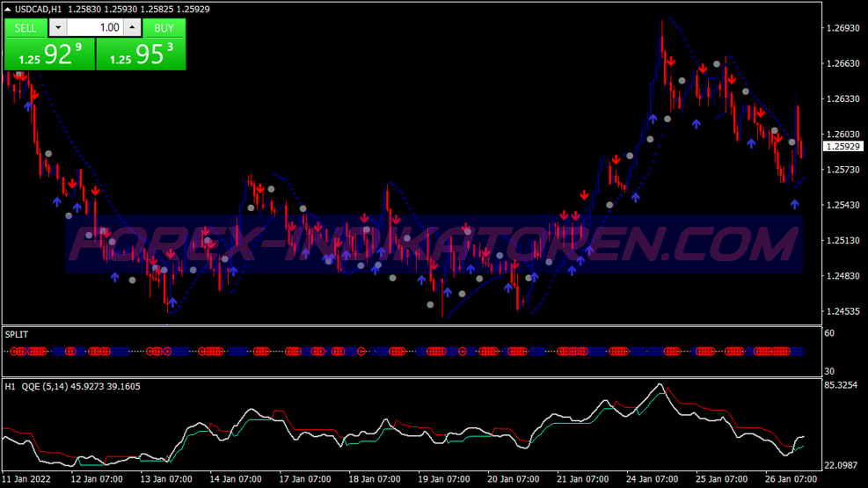
Task: Click the 20 Jan 07:00 time label
Action: [x=514, y=479]
